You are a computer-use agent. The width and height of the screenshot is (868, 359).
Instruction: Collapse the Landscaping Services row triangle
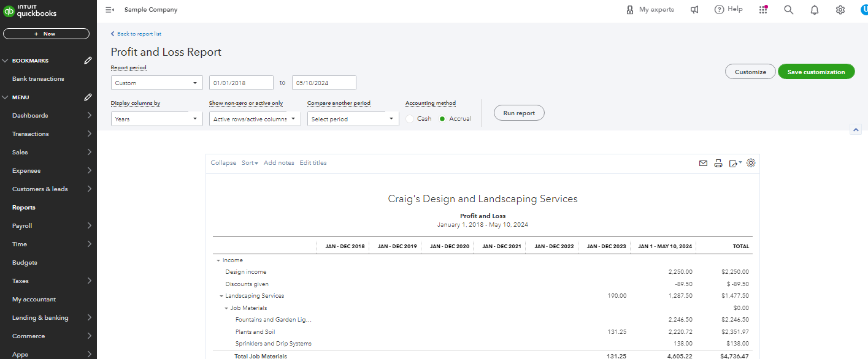[221, 296]
